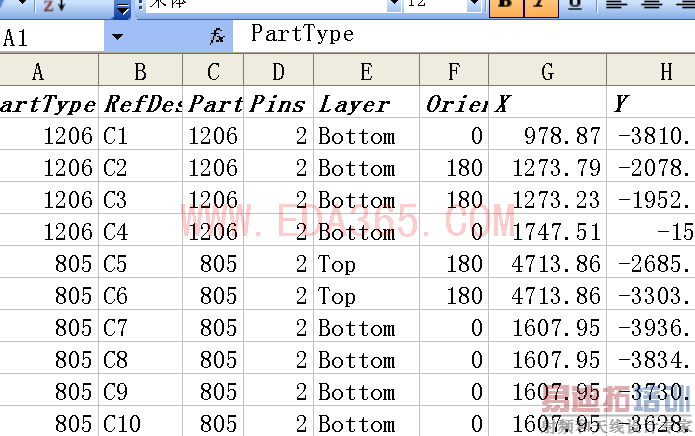Click Y value -3936 in C7 row
The image size is (695, 436).
click(x=651, y=326)
